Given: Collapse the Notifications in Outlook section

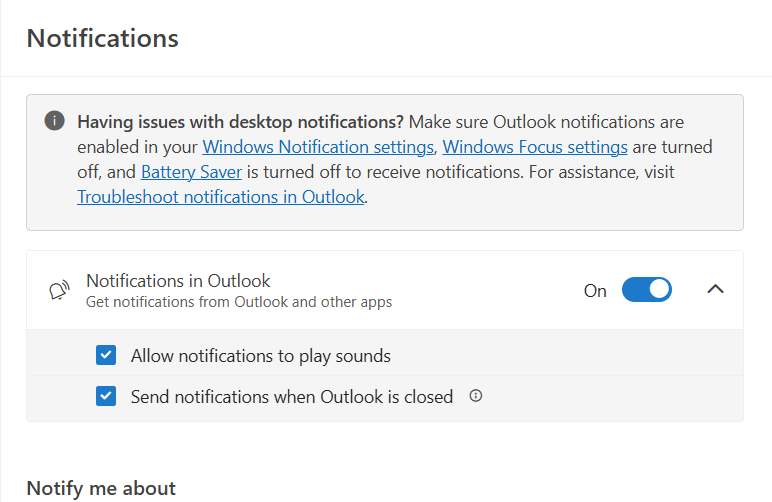Looking at the screenshot, I should click(x=715, y=289).
